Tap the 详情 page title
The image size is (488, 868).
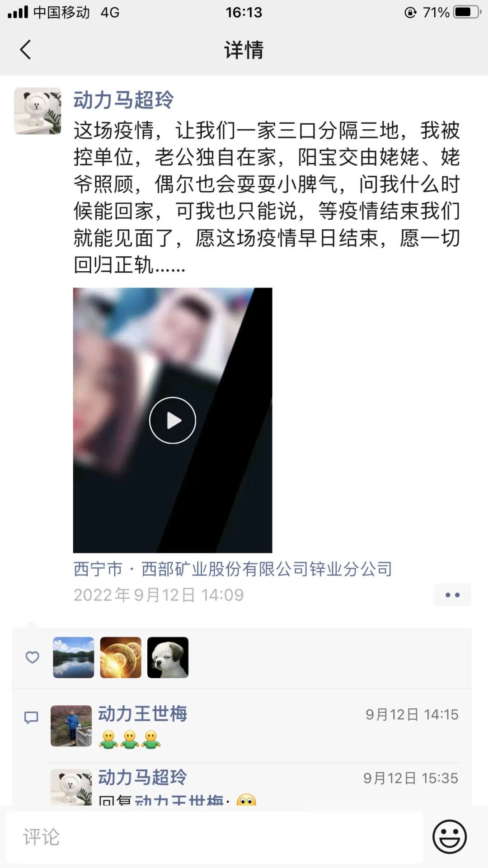244,50
